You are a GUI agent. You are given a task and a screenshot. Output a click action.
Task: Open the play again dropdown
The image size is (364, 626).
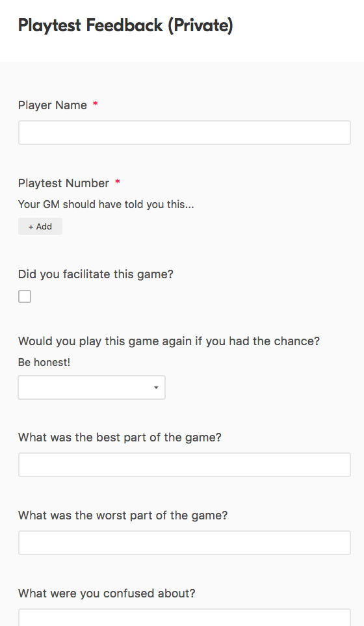point(92,387)
